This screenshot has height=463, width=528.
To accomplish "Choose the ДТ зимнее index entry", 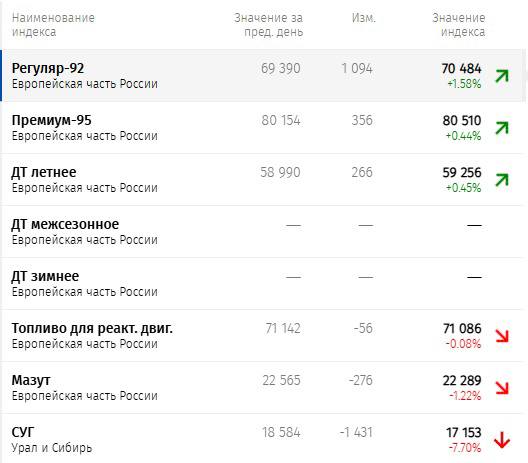I will (45, 276).
